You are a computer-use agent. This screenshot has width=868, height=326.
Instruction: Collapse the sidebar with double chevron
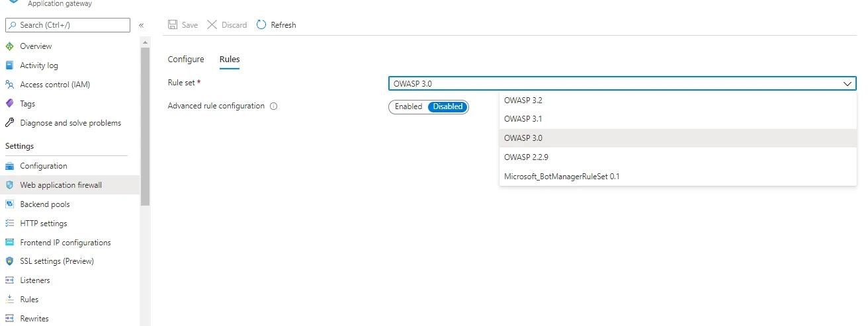141,25
